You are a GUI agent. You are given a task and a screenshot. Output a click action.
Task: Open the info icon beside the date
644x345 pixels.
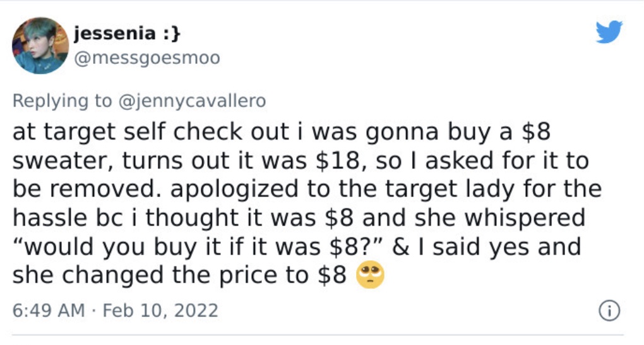click(609, 311)
